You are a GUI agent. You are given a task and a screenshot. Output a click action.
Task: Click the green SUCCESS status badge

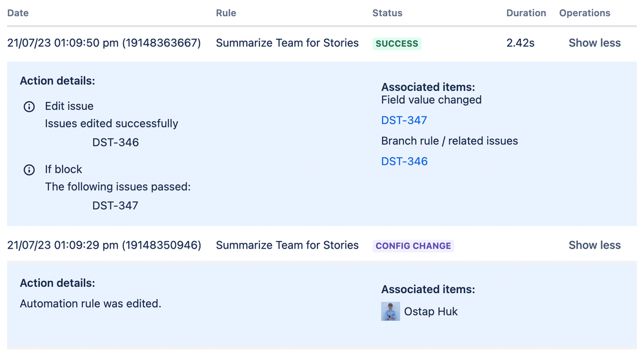(397, 44)
